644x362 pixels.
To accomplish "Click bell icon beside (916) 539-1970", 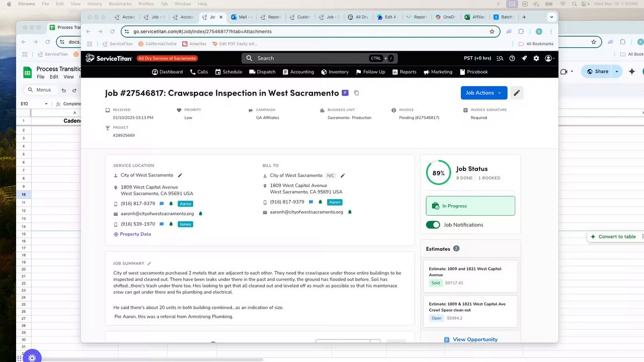I will (171, 224).
